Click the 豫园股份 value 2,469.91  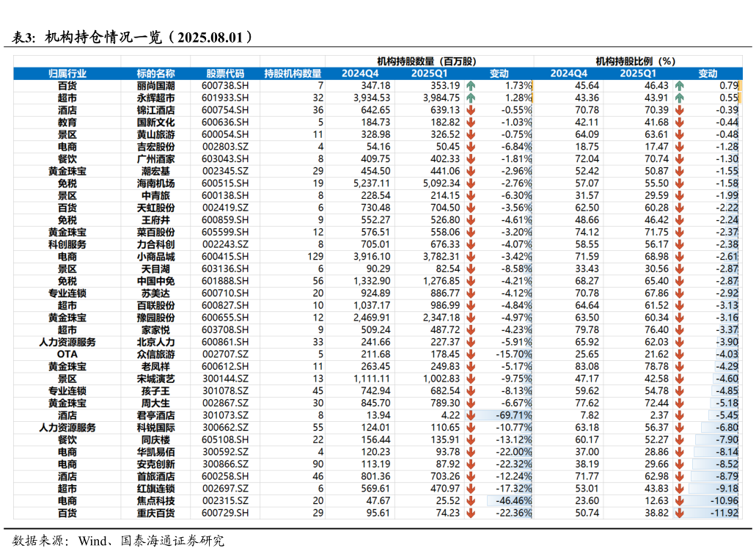(x=371, y=318)
